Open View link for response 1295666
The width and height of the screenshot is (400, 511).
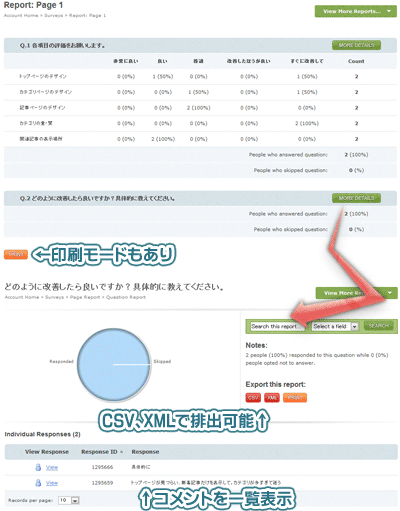[x=52, y=467]
